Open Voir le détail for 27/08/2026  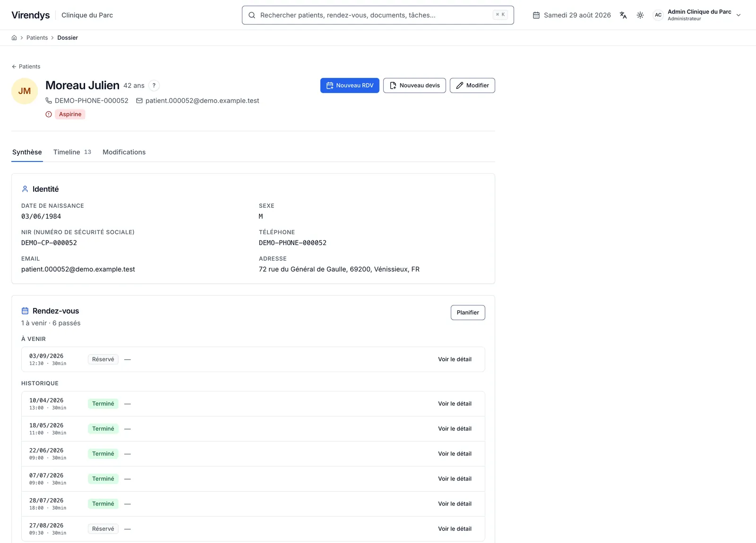tap(455, 529)
